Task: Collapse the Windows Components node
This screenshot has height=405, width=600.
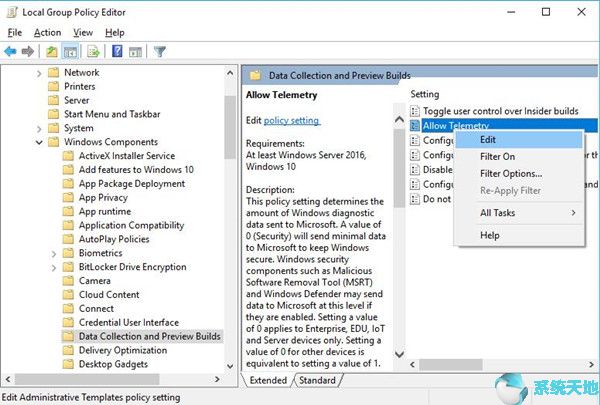Action: 39,142
